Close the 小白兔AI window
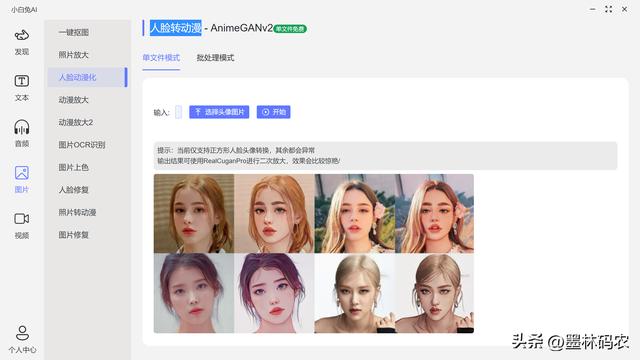The image size is (640, 360). coord(624,9)
